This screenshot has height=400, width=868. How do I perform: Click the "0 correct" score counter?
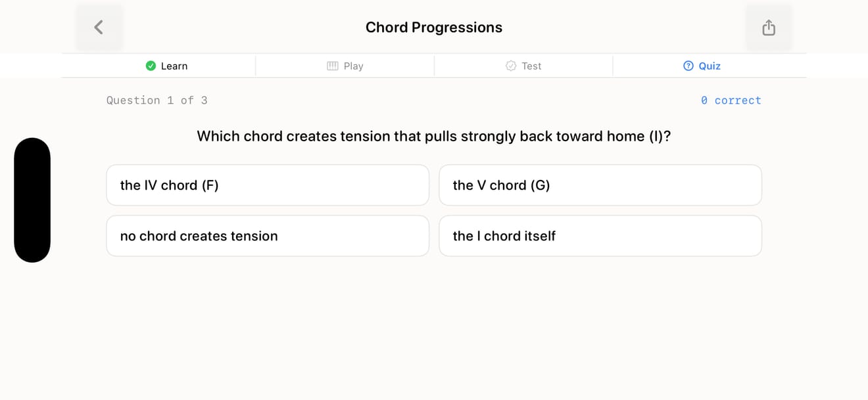tap(731, 100)
